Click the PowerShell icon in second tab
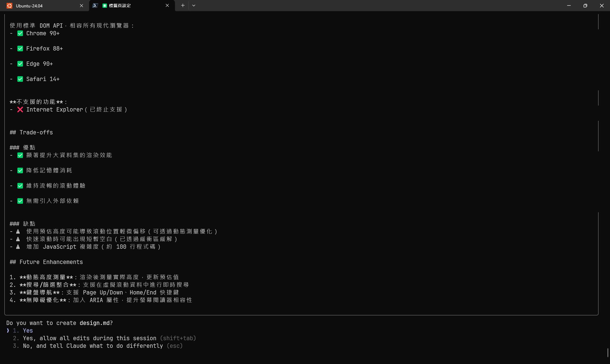This screenshot has height=364, width=610. [95, 6]
